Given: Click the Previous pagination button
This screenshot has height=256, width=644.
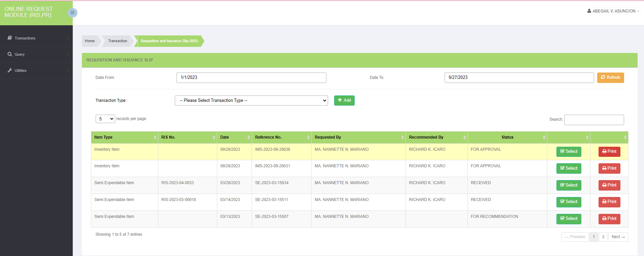Looking at the screenshot, I should [575, 237].
